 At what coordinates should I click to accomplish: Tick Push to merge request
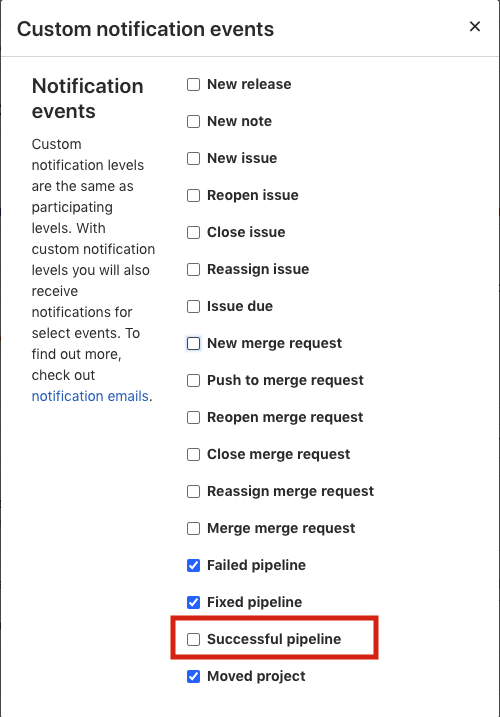[x=194, y=380]
